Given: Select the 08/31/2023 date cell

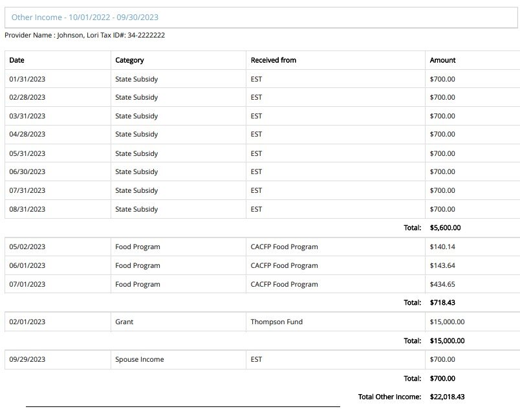Looking at the screenshot, I should [x=27, y=210].
